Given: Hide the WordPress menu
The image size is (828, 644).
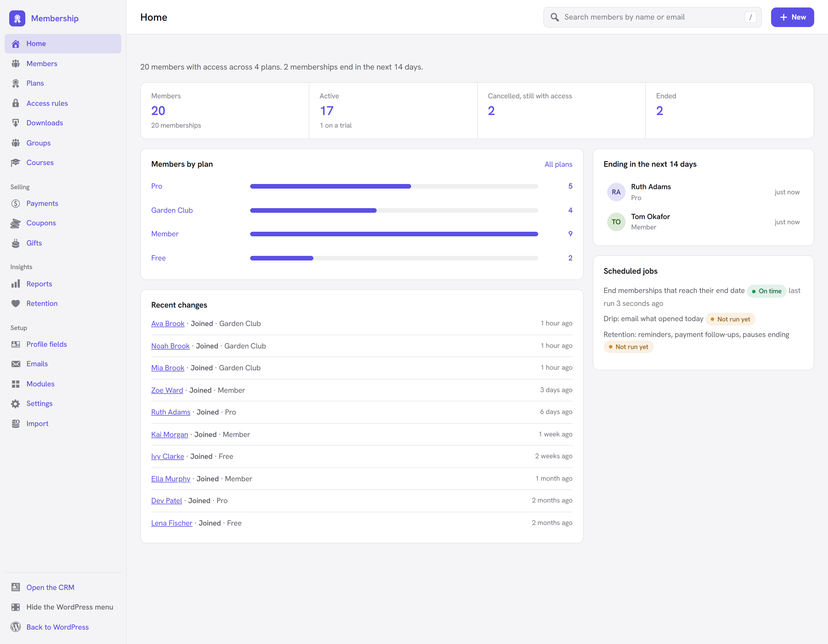Looking at the screenshot, I should pos(63,607).
